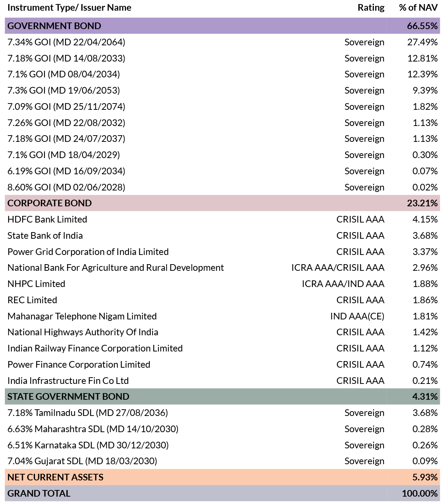Click the Government Bond section header
The height and width of the screenshot is (504, 442).
pyautogui.click(x=54, y=26)
